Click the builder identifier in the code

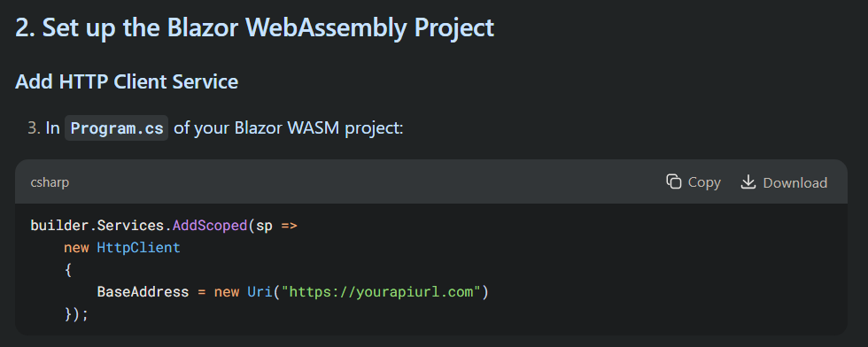tap(59, 226)
